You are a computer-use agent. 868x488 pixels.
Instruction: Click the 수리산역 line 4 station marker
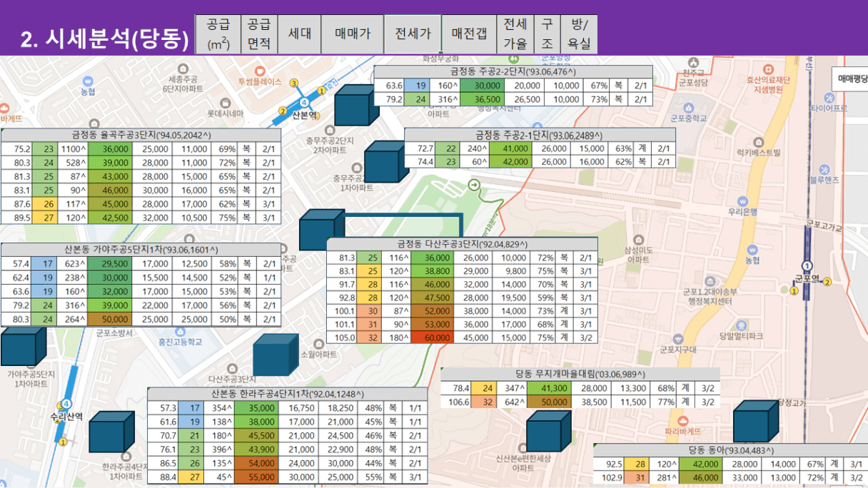(66, 403)
